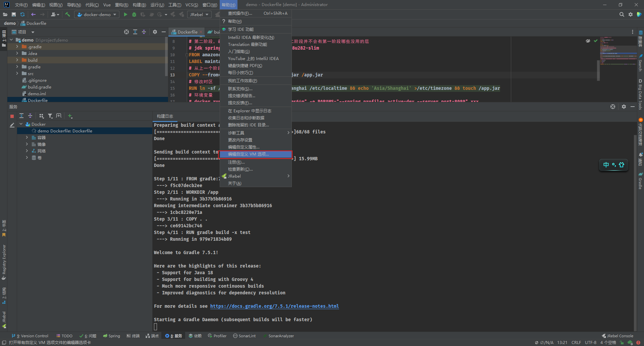Select the .gitignore file
Viewport: 644px width, 346px height.
37,80
